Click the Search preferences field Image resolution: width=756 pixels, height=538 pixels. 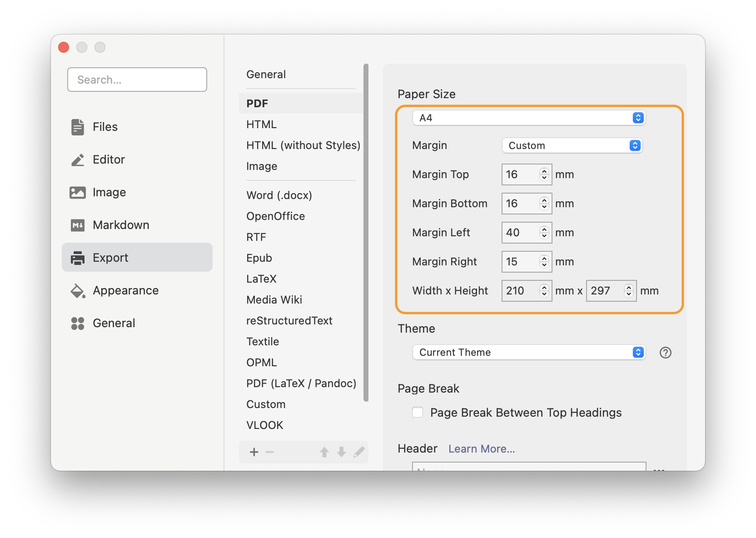tap(137, 80)
